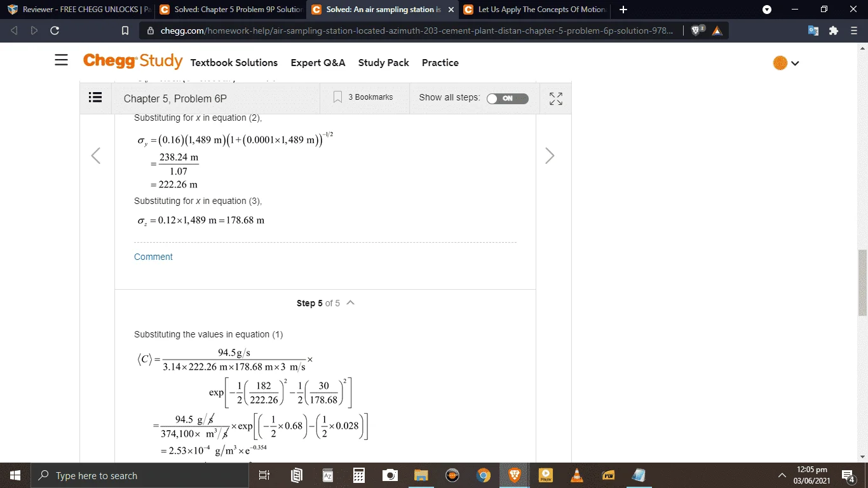Go to previous problem arrow
The image size is (868, 488).
(x=96, y=156)
